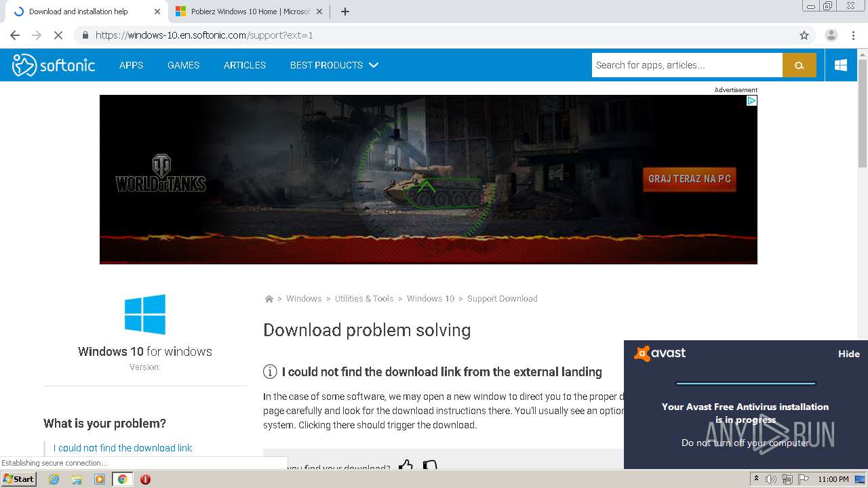Launch Internet Explorer from taskbar
Screen dimensions: 868x488
pyautogui.click(x=54, y=479)
